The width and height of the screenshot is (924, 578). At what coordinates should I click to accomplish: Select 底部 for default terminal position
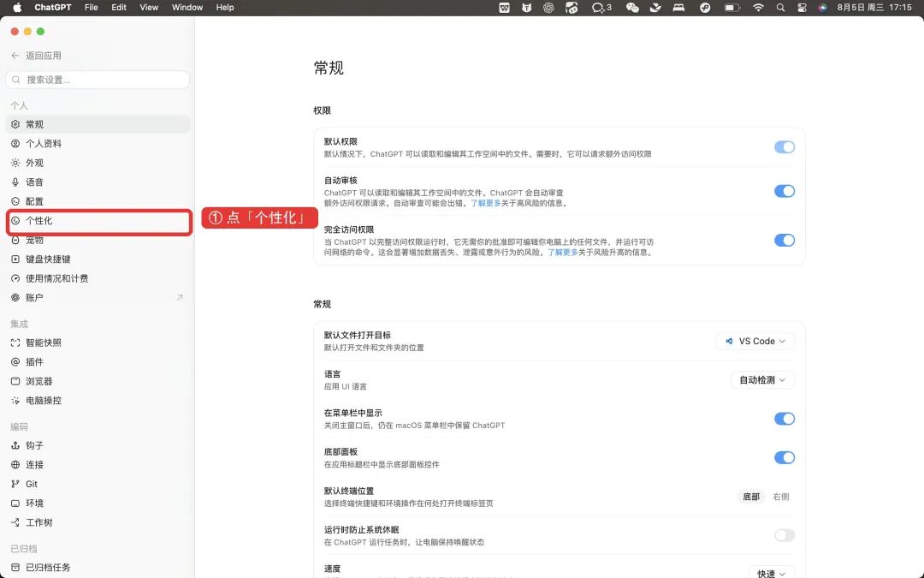click(x=751, y=497)
